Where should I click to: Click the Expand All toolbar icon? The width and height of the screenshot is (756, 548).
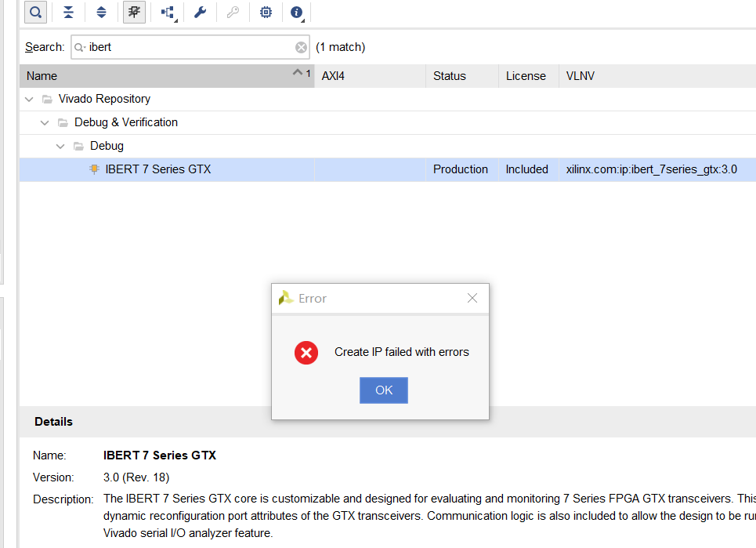(101, 12)
